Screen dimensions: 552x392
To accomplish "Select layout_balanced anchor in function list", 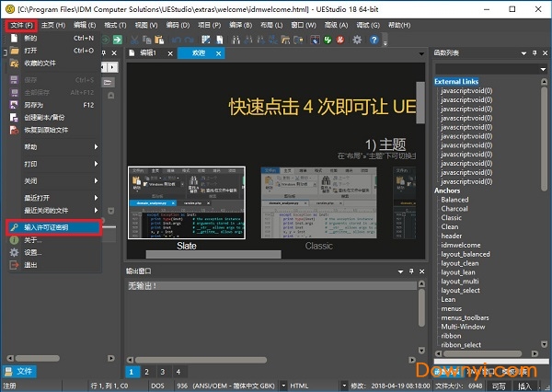I will tap(466, 254).
